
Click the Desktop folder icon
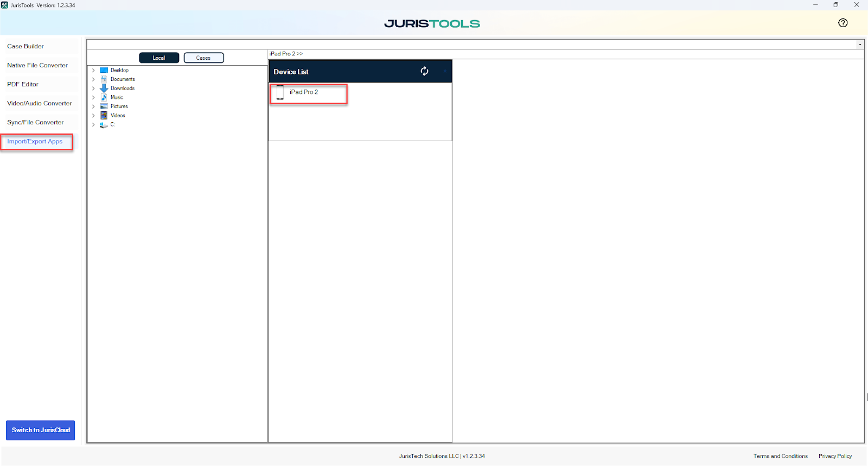104,70
